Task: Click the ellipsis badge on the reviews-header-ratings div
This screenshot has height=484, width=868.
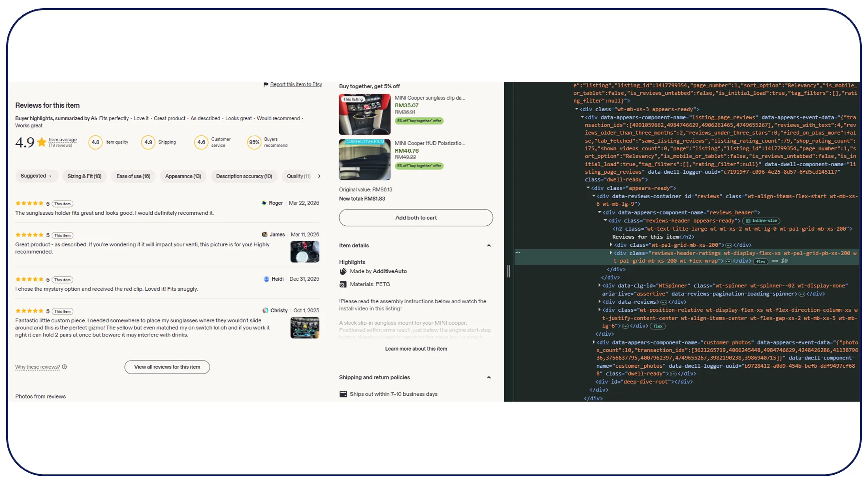Action: tap(728, 262)
